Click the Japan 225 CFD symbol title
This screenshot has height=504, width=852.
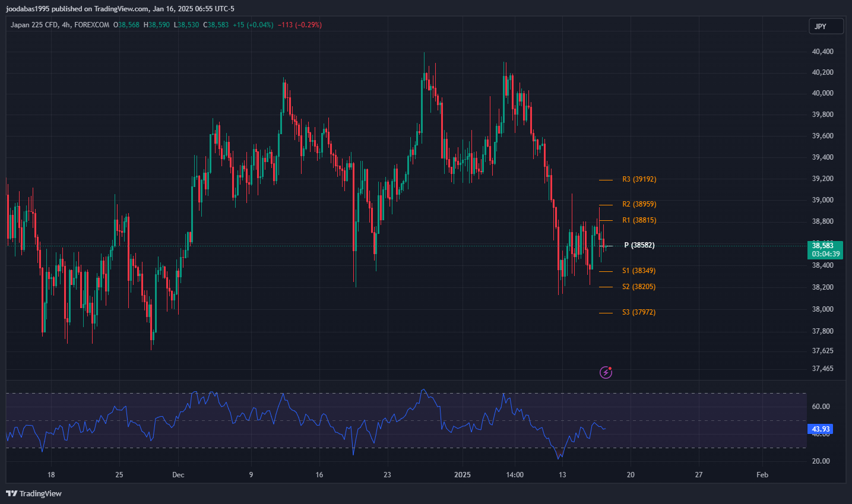click(34, 25)
